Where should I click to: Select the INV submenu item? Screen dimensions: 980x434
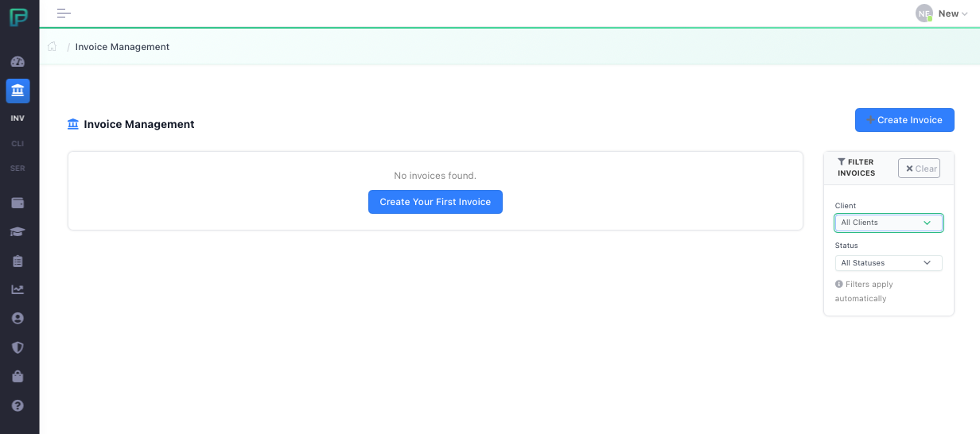tap(17, 118)
